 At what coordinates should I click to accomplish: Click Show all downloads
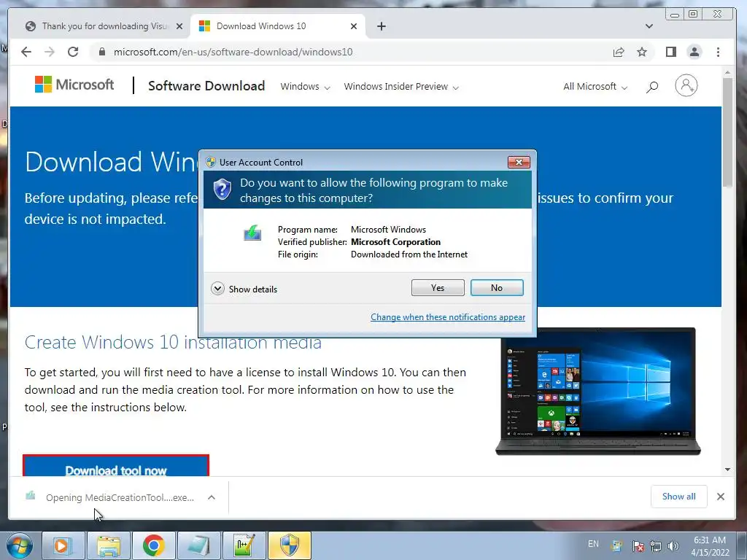coord(678,497)
